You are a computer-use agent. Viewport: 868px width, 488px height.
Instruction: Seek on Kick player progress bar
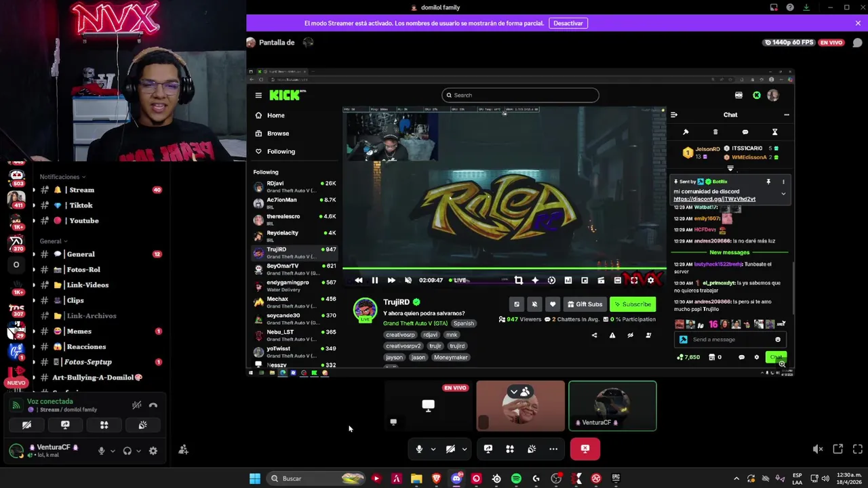click(x=504, y=270)
